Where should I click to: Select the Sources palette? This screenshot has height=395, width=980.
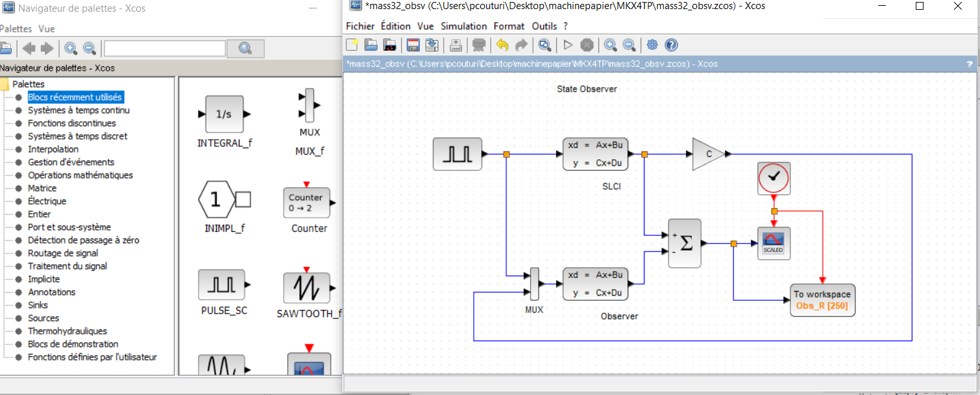(43, 318)
